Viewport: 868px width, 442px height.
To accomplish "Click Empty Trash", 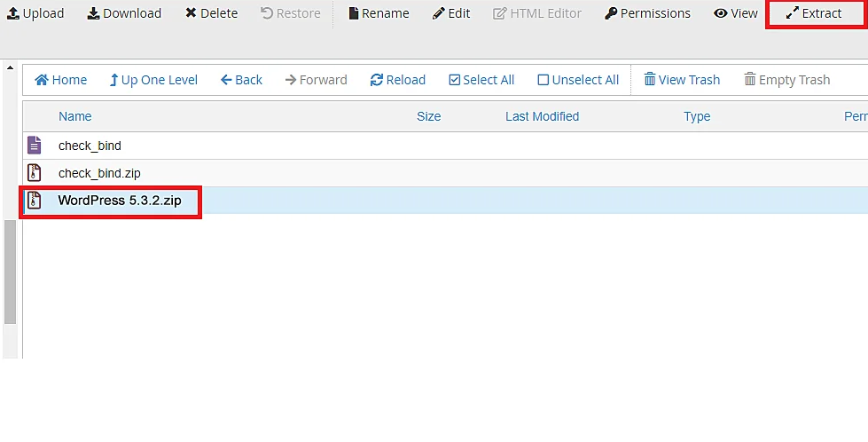I will coord(787,80).
